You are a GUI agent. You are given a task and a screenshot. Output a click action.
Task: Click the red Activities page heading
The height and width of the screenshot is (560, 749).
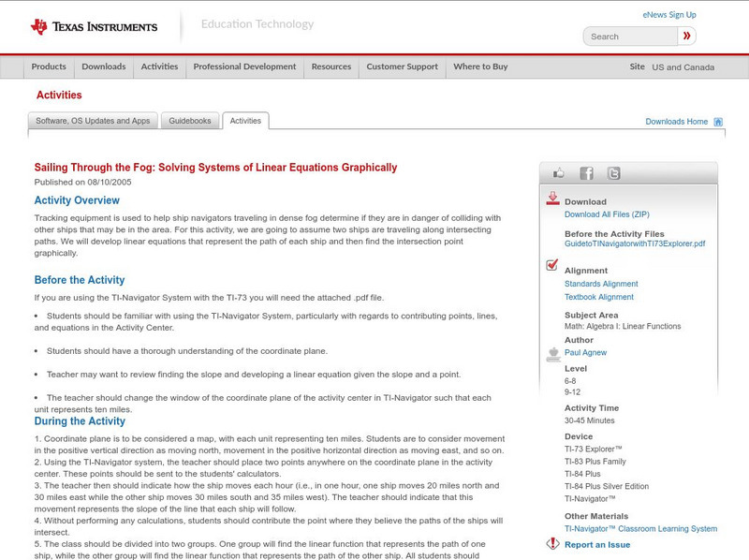pos(59,96)
